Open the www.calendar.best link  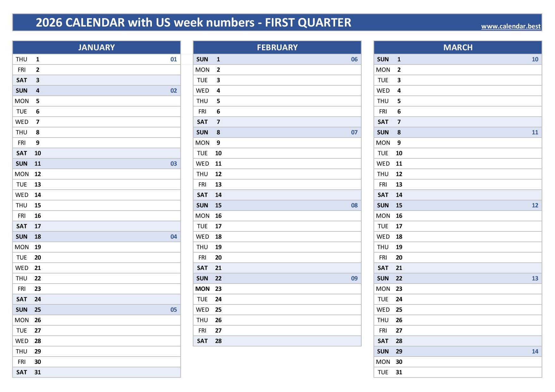(x=511, y=26)
